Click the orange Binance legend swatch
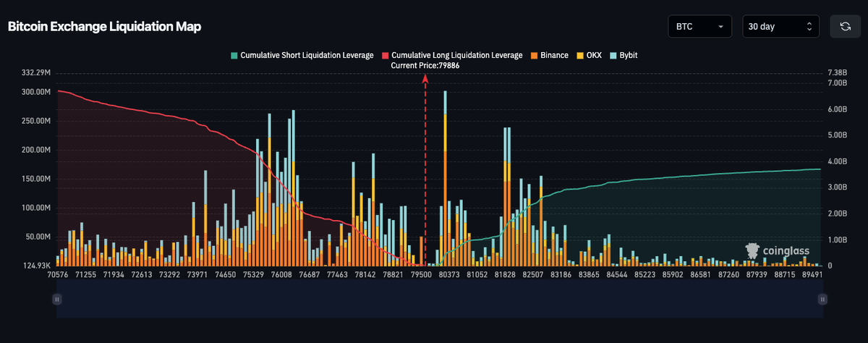 (534, 55)
